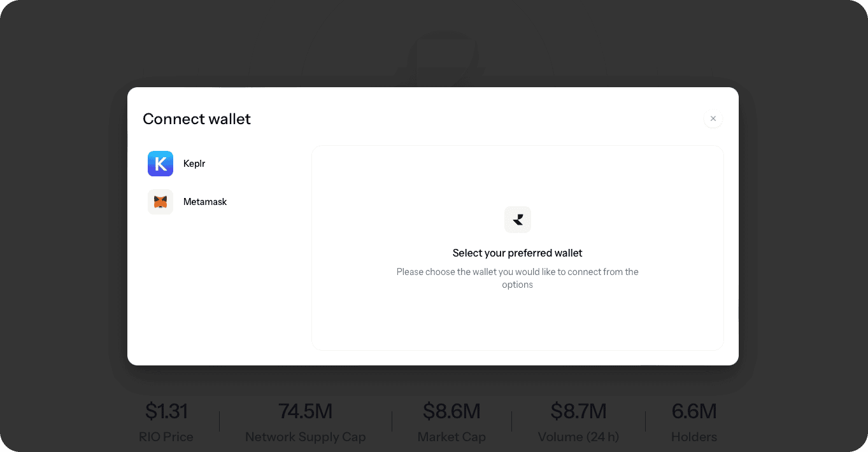Click the 74.5M supply figure
The image size is (868, 452).
click(x=306, y=411)
